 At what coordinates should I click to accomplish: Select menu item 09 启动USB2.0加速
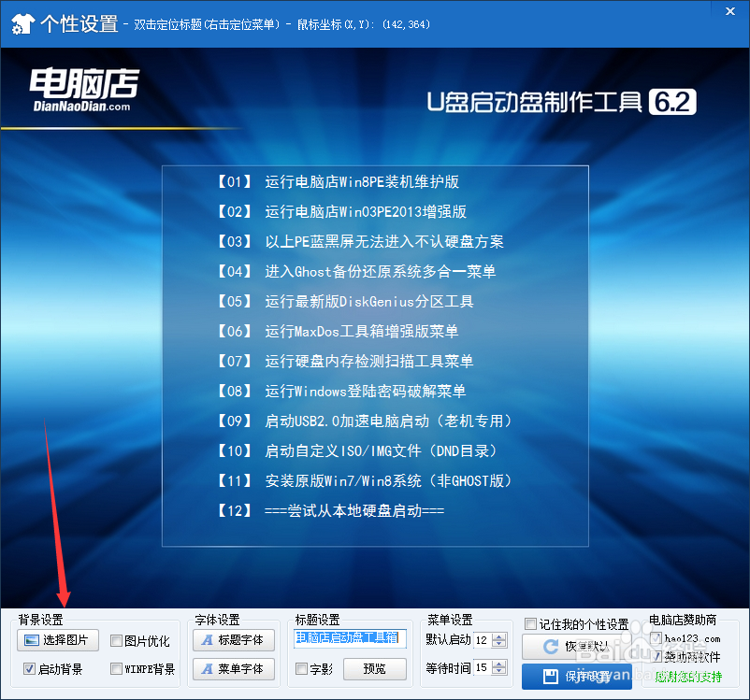click(365, 421)
